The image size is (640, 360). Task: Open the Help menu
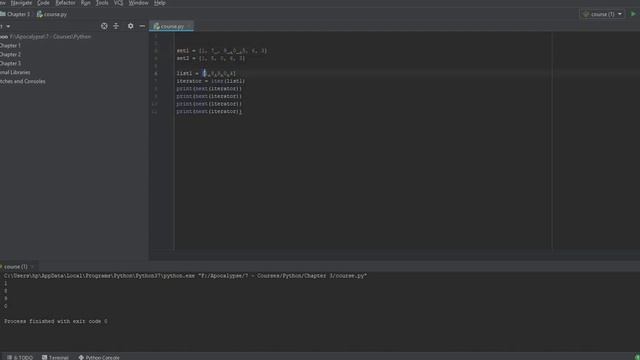[x=160, y=3]
